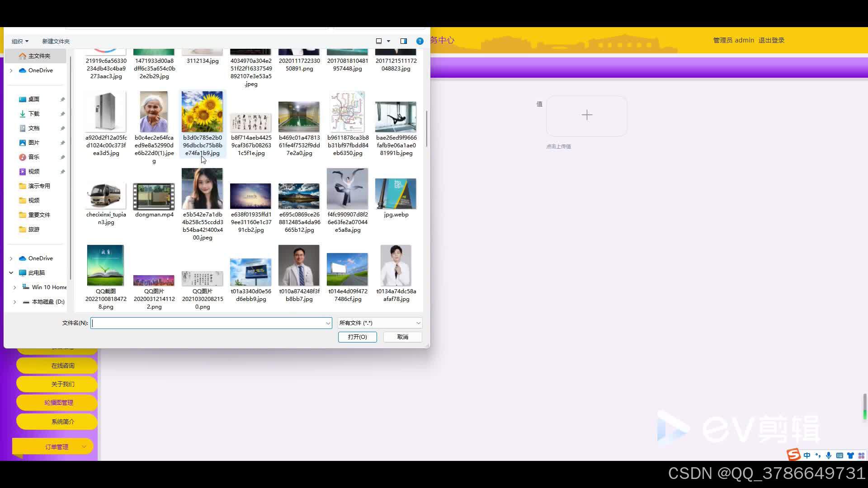Select the dancer image f4fc990907d8f2
This screenshot has width=868, height=488.
348,201
